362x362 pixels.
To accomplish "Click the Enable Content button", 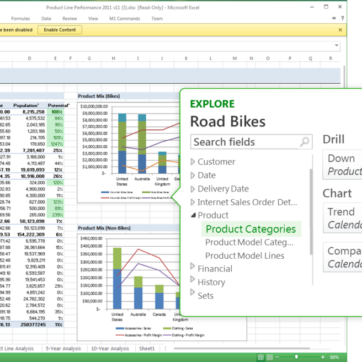I will tap(60, 30).
